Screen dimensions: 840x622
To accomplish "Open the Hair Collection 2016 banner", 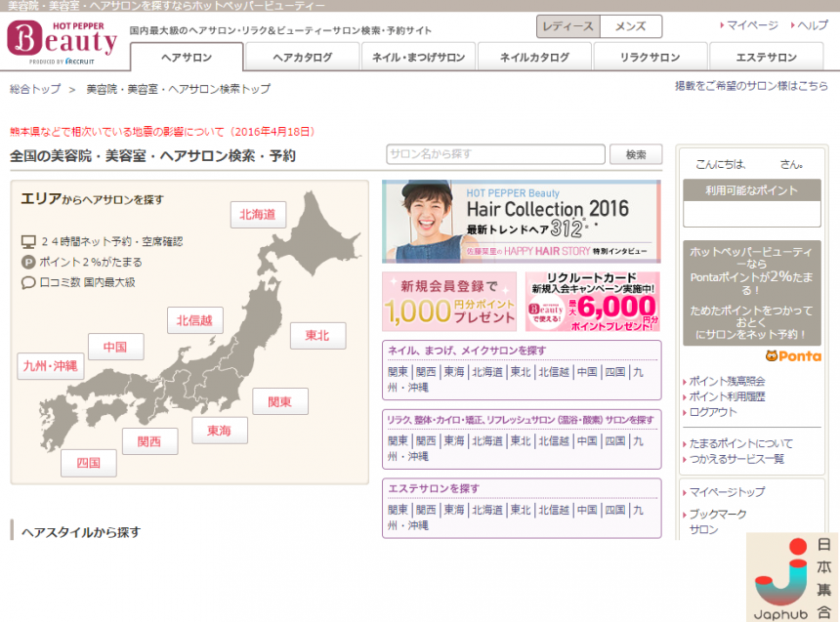I will pyautogui.click(x=522, y=222).
